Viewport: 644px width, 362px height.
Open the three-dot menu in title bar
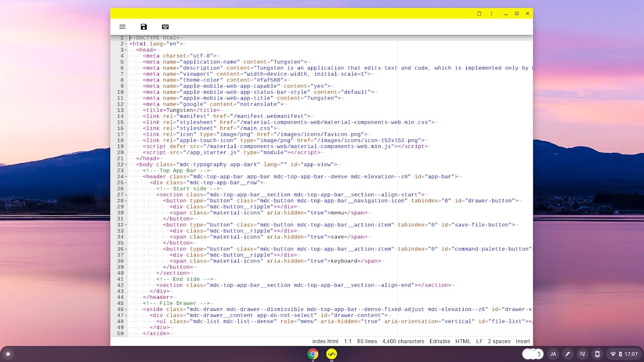click(491, 14)
